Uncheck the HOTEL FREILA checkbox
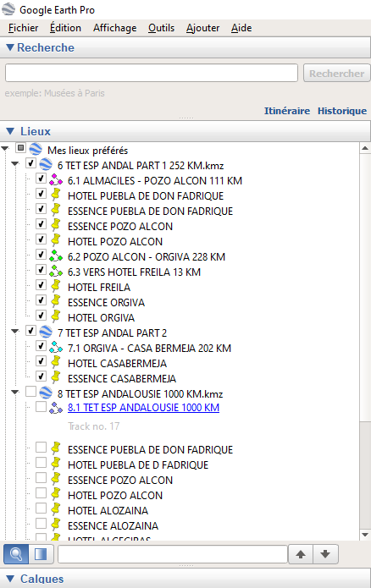 click(41, 285)
